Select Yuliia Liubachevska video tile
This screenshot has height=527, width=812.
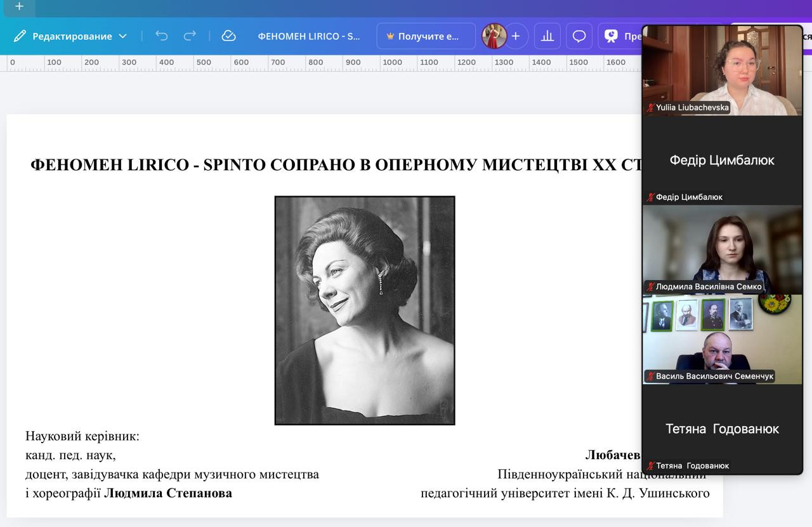pos(722,70)
